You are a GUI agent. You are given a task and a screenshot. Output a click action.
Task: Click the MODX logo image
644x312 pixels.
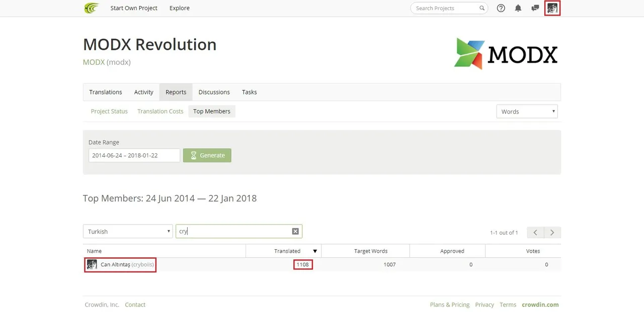506,54
